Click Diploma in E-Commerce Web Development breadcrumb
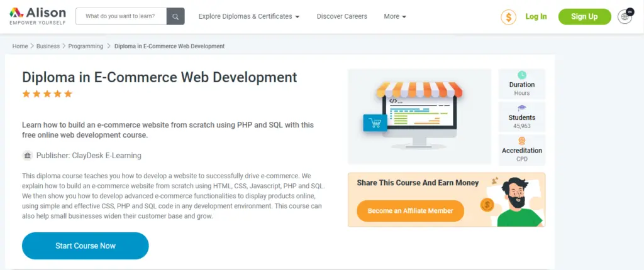Screen dimensions: 644x270 point(169,46)
